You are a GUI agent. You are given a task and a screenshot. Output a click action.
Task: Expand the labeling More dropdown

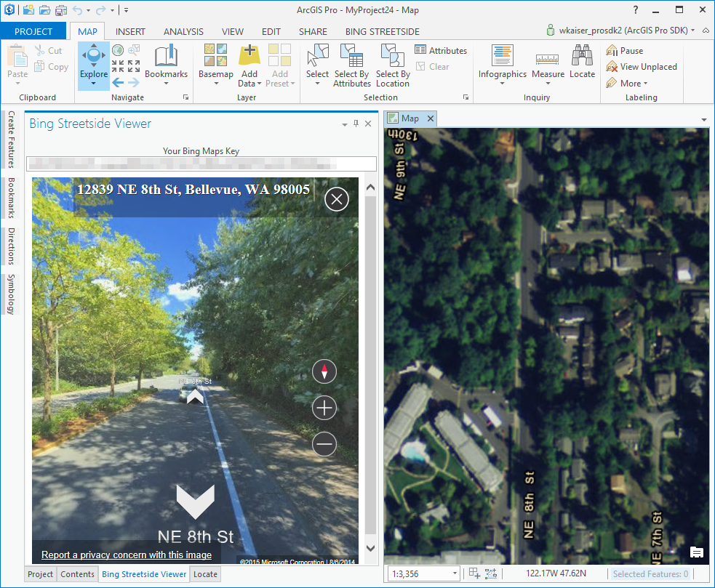pyautogui.click(x=646, y=84)
